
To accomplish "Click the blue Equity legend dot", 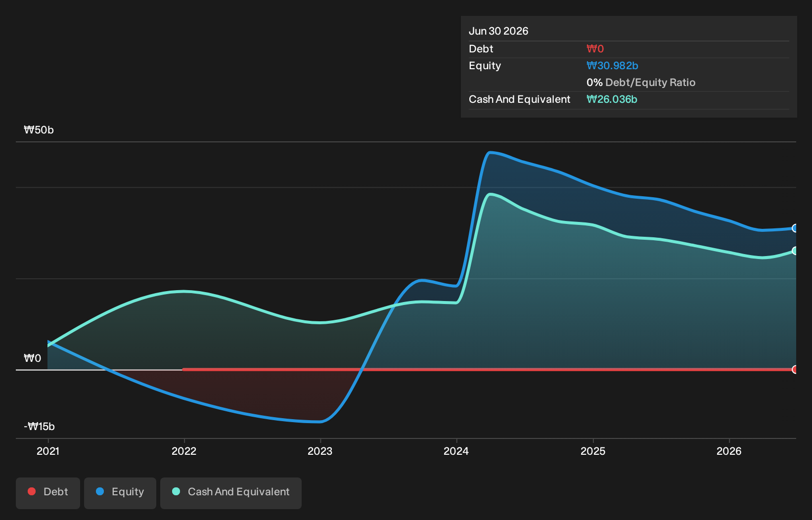I will tap(100, 491).
